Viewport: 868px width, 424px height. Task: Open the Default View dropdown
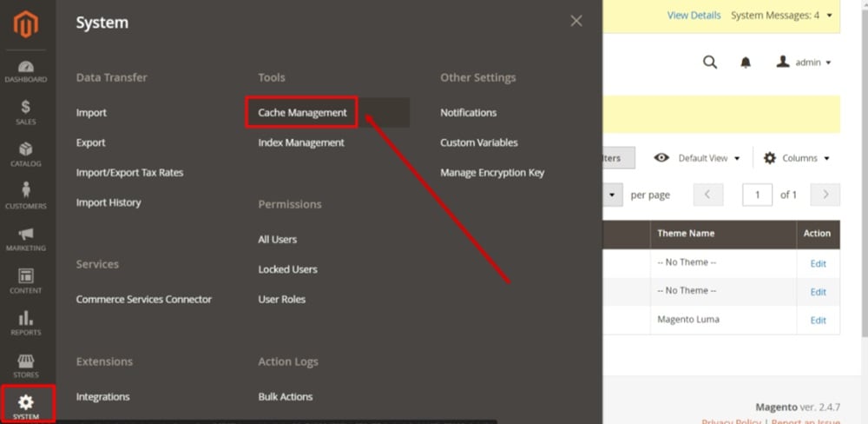tap(697, 158)
